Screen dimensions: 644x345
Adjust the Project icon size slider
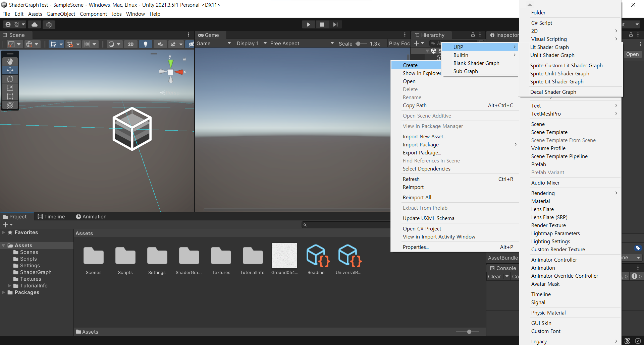click(x=468, y=332)
